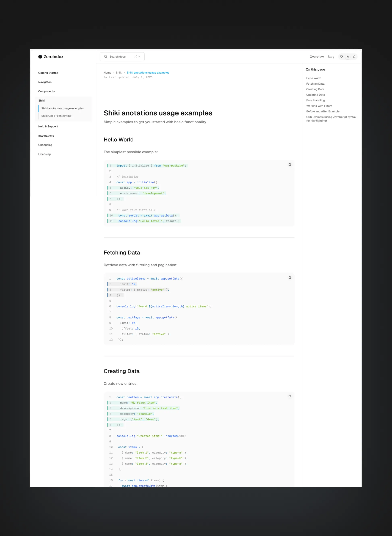Click the magnifier icon in the search bar
392x536 pixels.
(106, 56)
